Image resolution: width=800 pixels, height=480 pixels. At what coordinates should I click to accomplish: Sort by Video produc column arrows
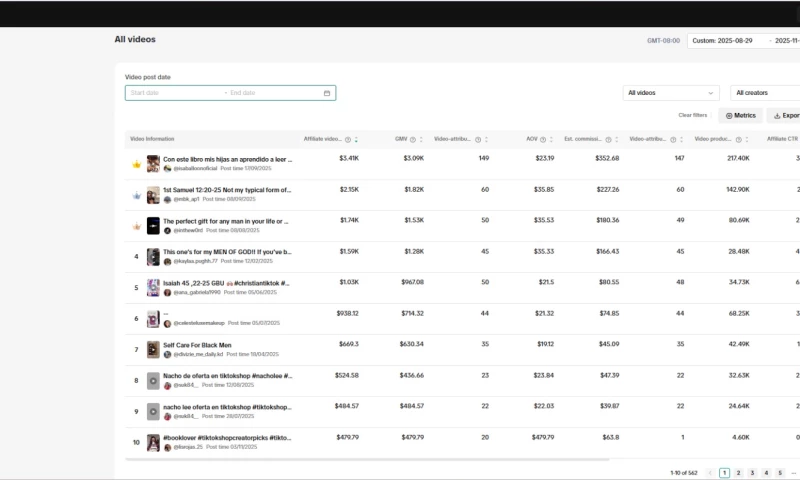tap(746, 140)
